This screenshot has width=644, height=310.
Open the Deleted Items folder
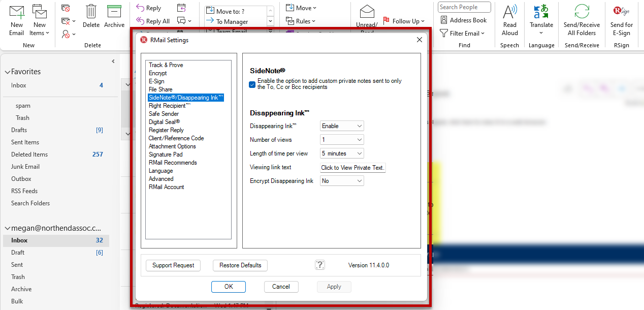click(x=29, y=154)
